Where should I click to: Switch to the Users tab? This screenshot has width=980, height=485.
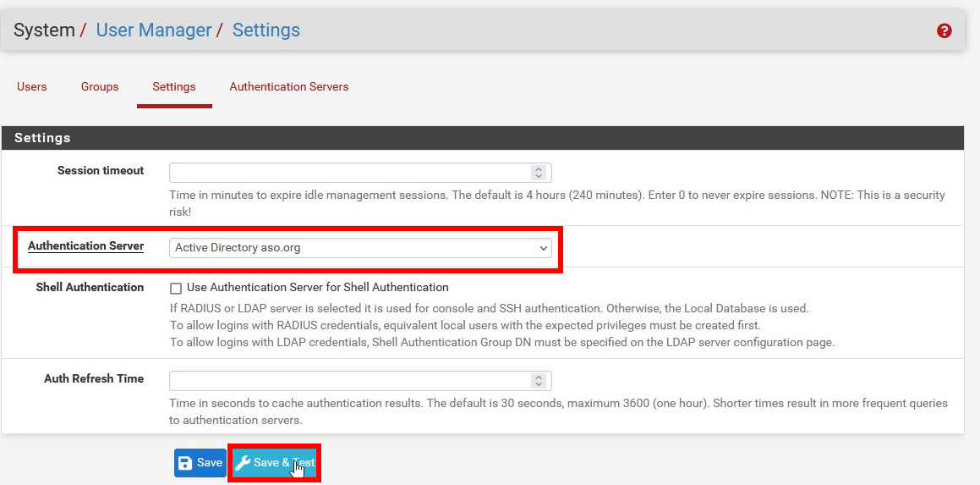[x=32, y=86]
